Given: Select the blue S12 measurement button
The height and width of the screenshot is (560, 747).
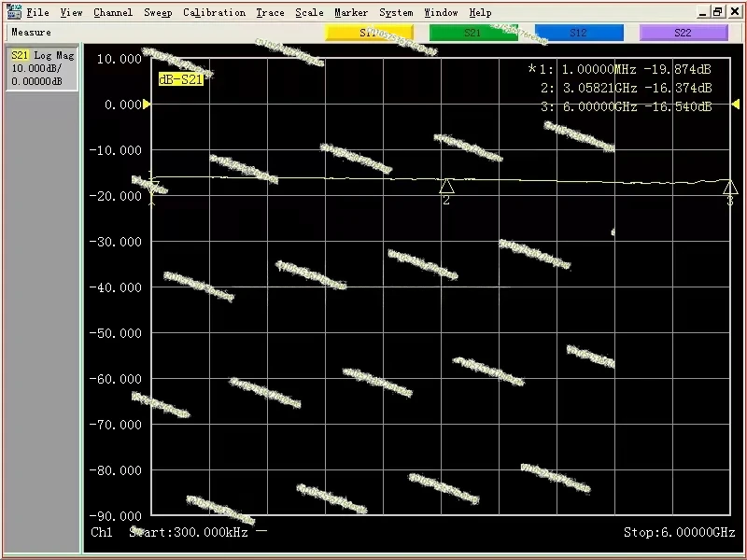Looking at the screenshot, I should point(579,33).
